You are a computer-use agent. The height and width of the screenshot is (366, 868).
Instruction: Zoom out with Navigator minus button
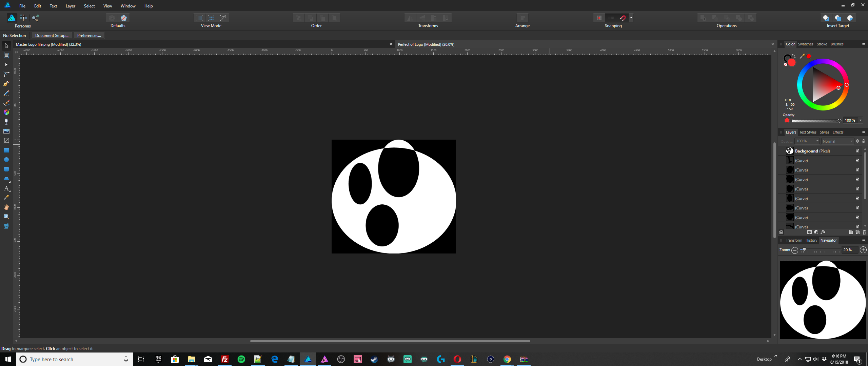[x=795, y=250]
